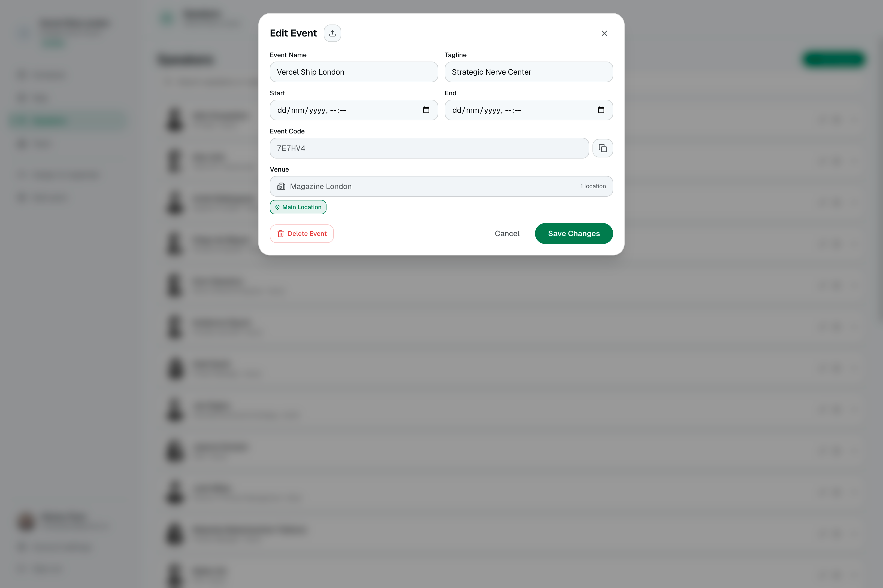Click the Start datetime field
883x588 pixels.
(353, 110)
